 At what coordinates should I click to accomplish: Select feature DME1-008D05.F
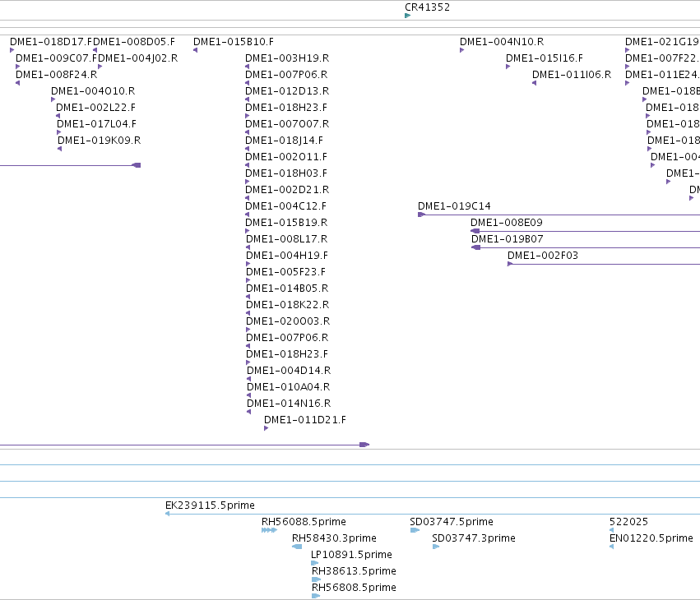tap(133, 41)
